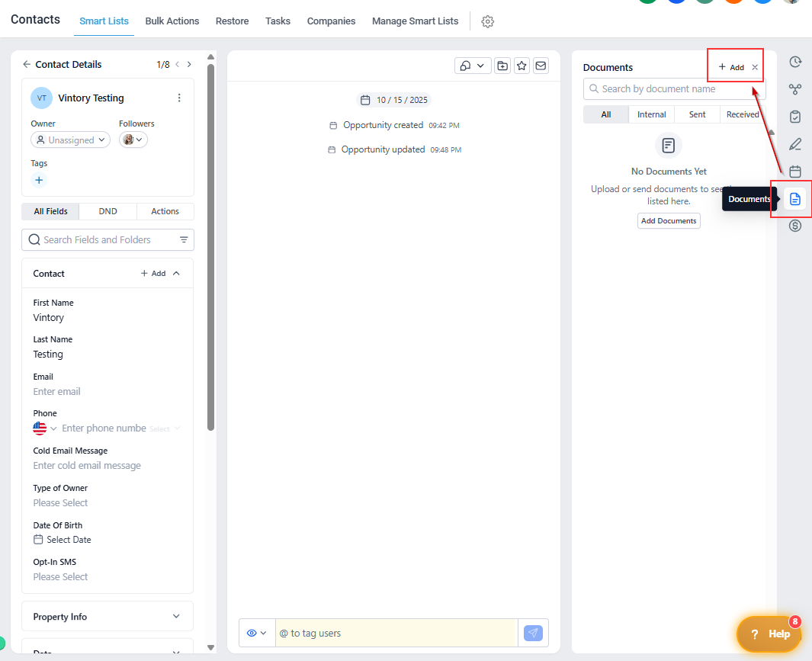
Task: Toggle the eye visibility dropdown in composer
Action: coord(257,633)
